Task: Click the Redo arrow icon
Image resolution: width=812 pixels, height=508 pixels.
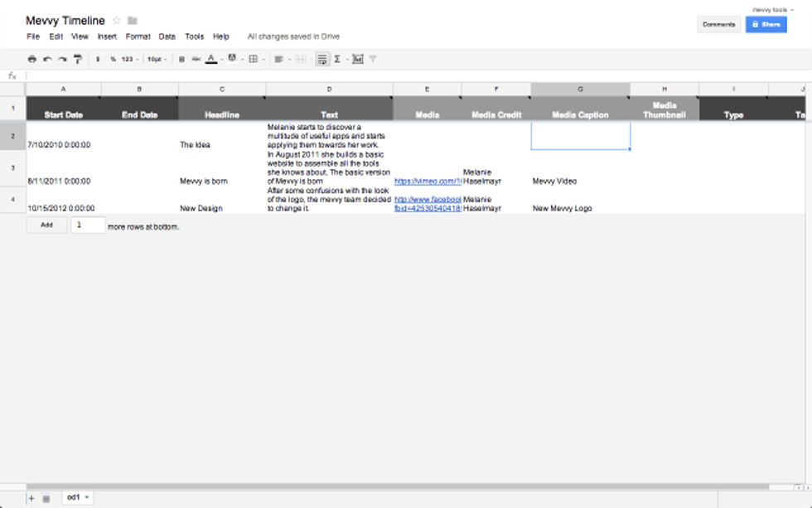Action: tap(62, 60)
